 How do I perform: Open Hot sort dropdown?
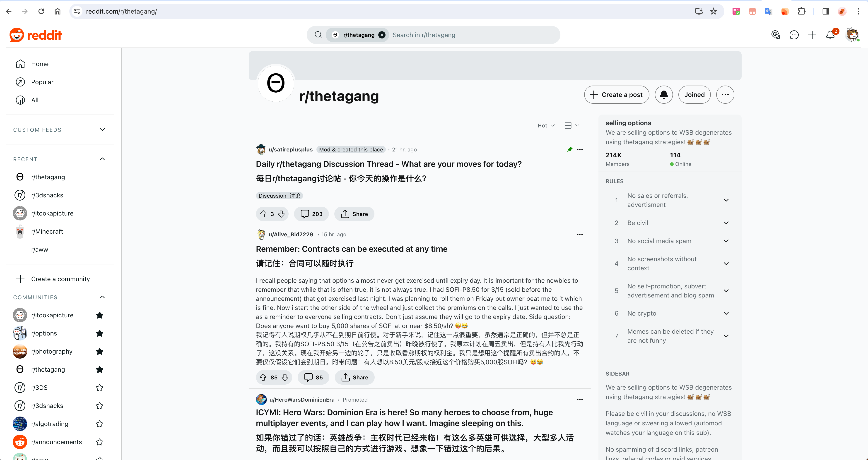(x=546, y=125)
